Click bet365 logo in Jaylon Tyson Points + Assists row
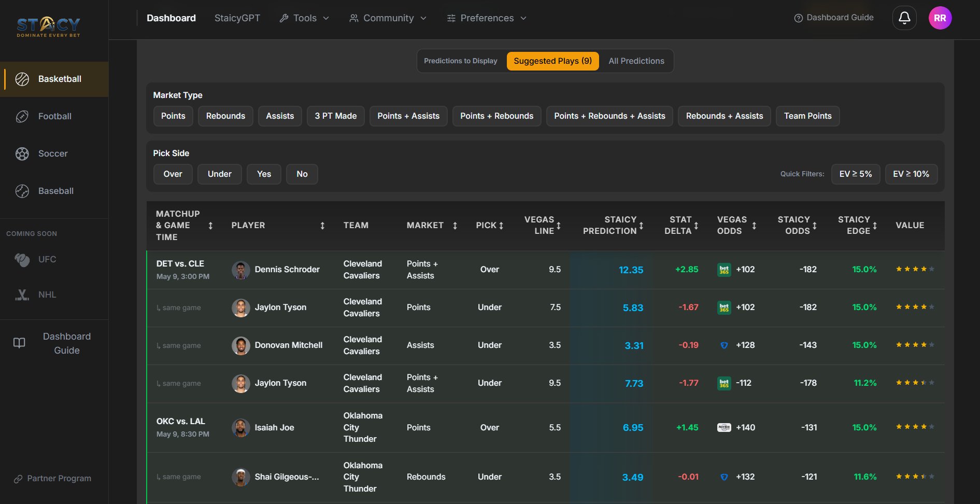This screenshot has height=504, width=980. click(x=724, y=383)
